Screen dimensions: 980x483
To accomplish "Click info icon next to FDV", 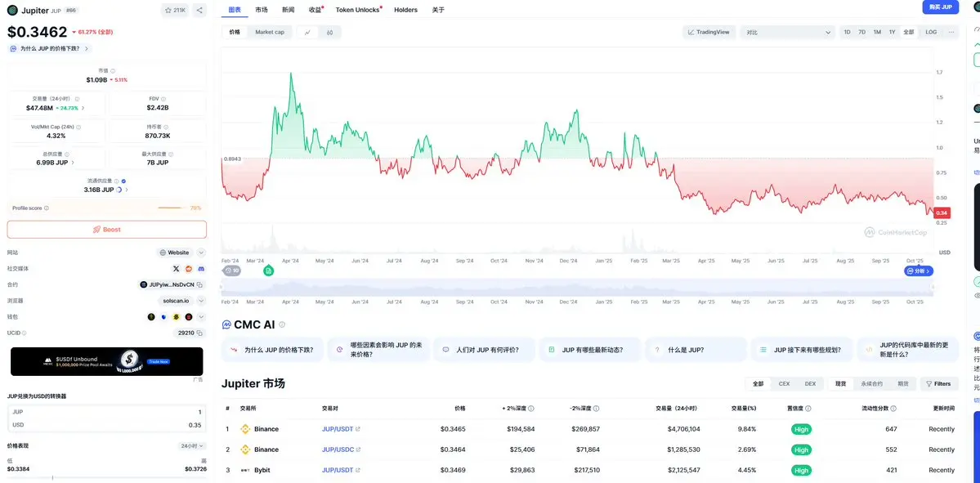I will coord(165,99).
